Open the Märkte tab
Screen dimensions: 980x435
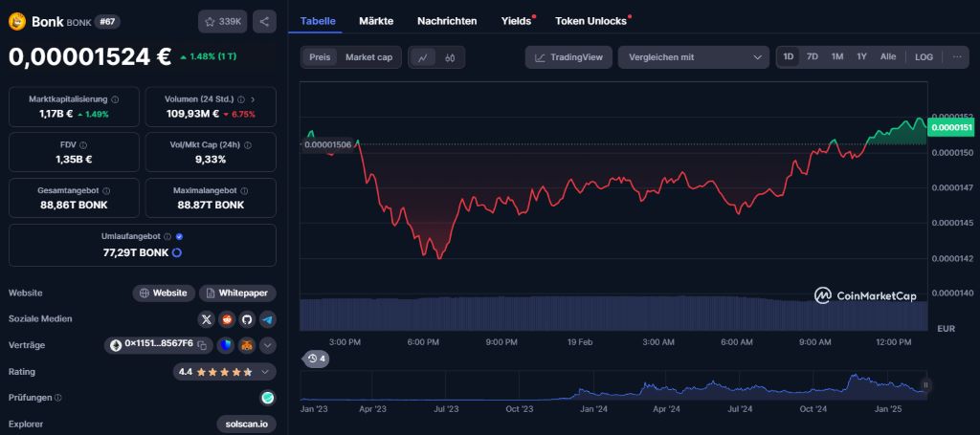[x=376, y=21]
